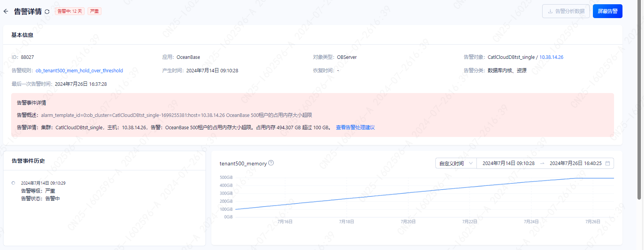Click the 300GiB axis label
Viewport: 644px width, 250px height.
click(226, 193)
